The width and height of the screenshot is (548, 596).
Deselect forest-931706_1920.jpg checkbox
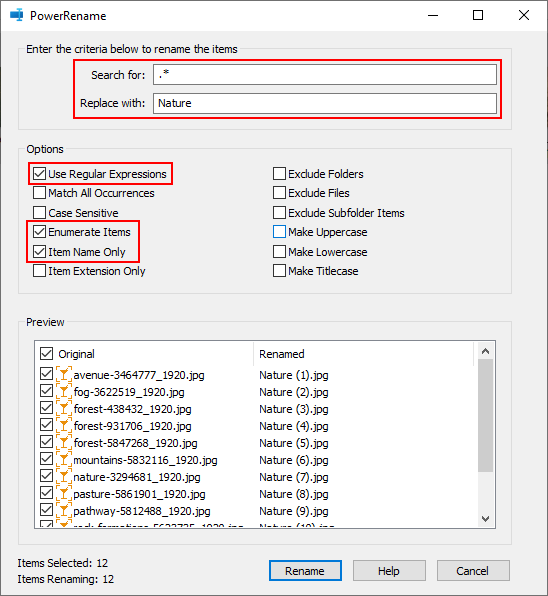46,425
